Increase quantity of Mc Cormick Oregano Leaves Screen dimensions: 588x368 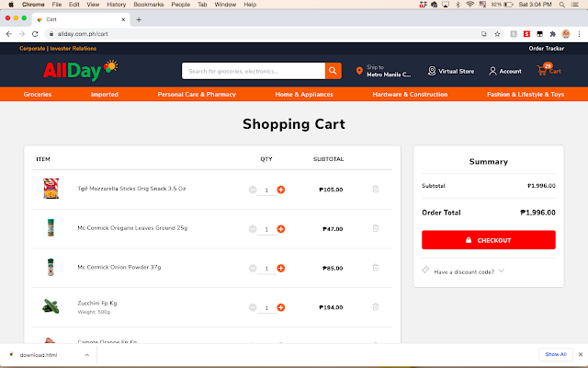tap(281, 229)
